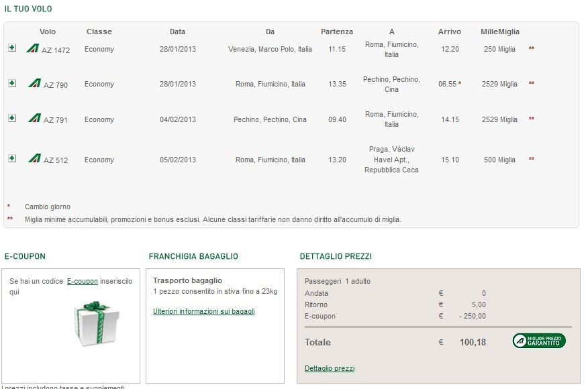Select the Totale amount 100,18
Image resolution: width=588 pixels, height=389 pixels.
(x=473, y=342)
